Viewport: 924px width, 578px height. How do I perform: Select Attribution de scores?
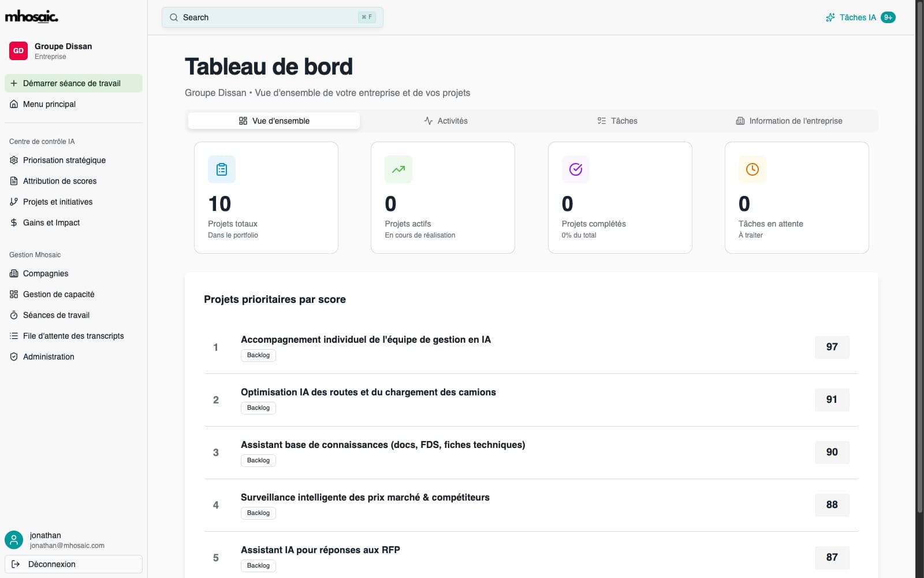click(x=59, y=181)
